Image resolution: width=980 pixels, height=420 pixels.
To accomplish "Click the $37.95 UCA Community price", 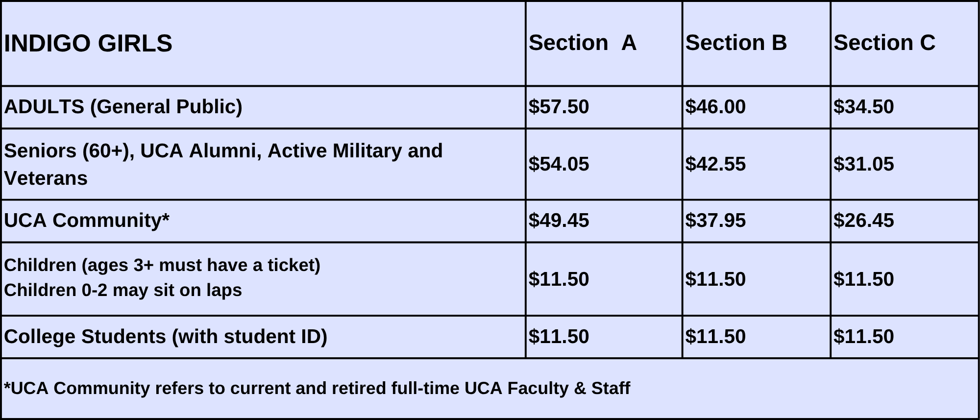I will (x=715, y=221).
